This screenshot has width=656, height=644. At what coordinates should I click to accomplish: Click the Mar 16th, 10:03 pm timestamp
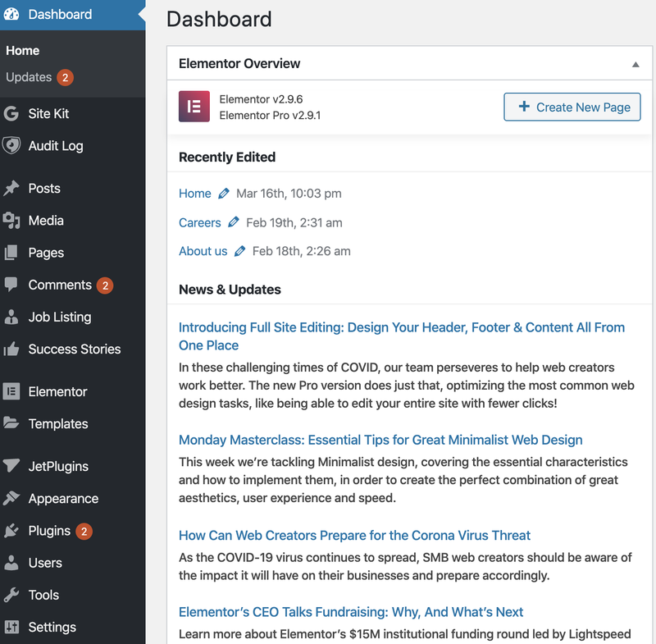click(x=289, y=194)
